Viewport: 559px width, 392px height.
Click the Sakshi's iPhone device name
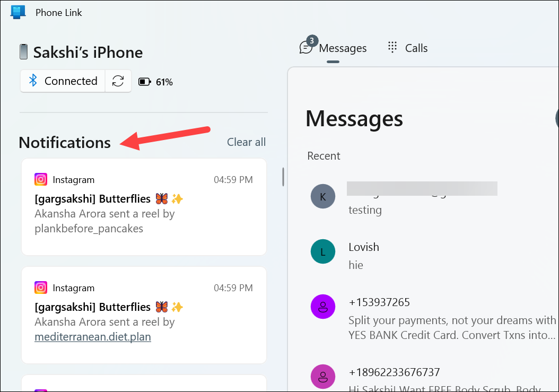coord(88,53)
